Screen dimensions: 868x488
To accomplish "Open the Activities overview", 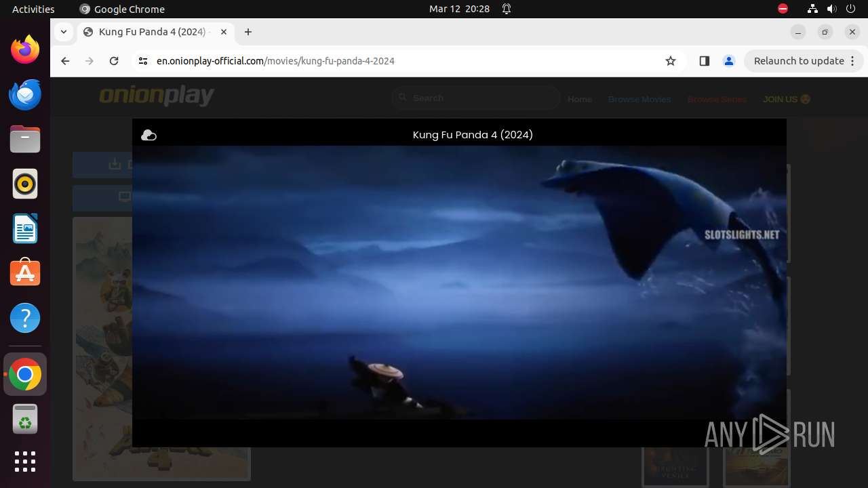I will point(33,9).
